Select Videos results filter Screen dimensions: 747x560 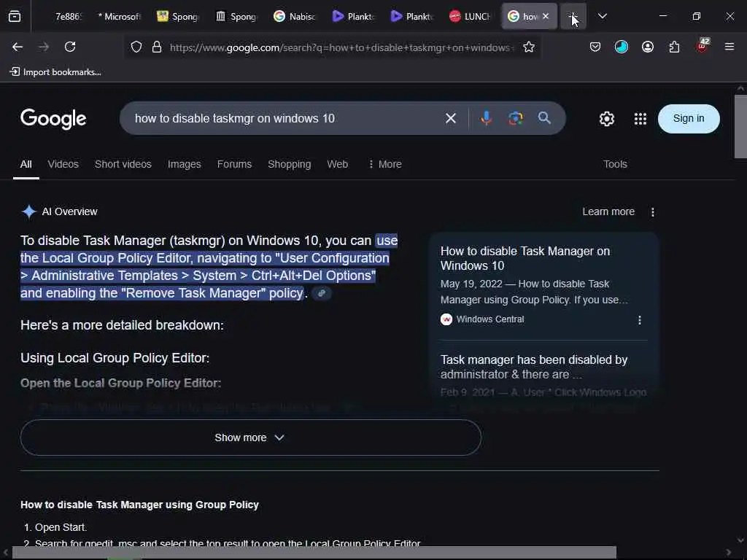click(63, 164)
